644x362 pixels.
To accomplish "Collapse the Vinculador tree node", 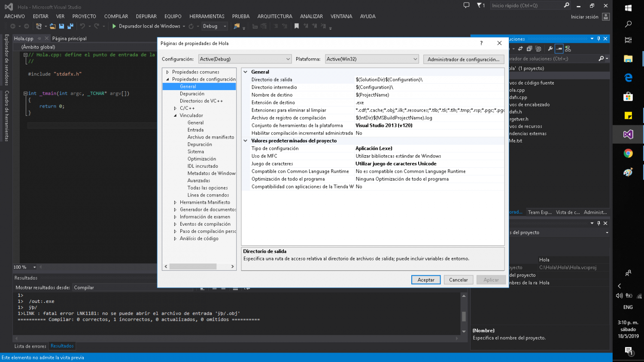I will tap(175, 115).
